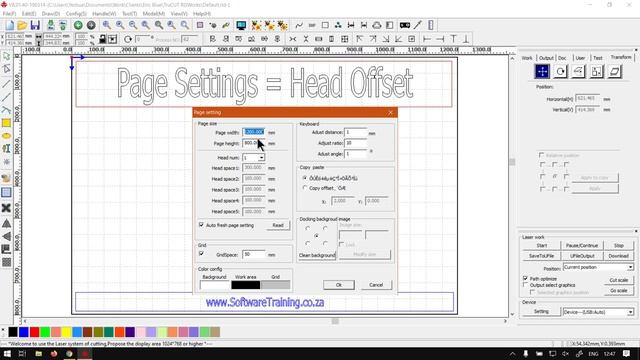
Task: Click the Clean background button
Action: tap(317, 255)
